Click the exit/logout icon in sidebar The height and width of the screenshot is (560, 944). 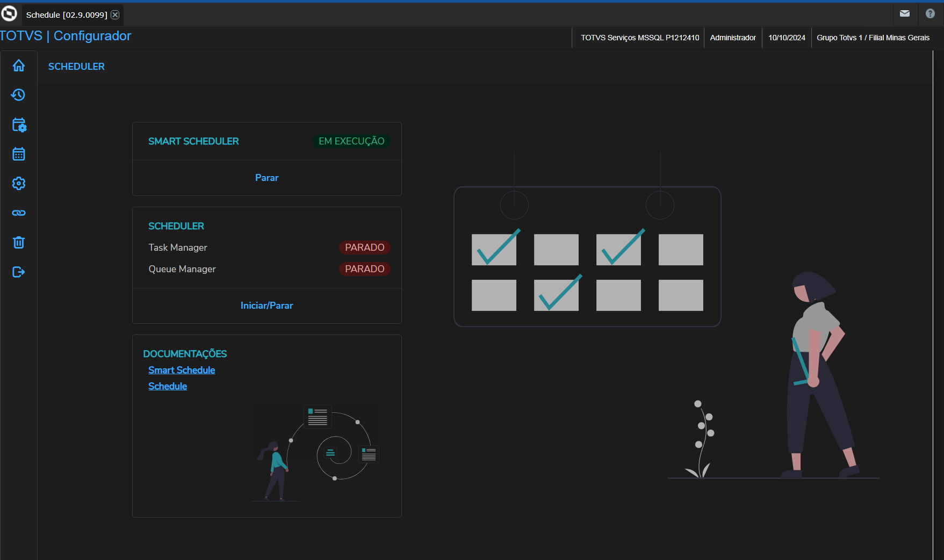tap(19, 272)
